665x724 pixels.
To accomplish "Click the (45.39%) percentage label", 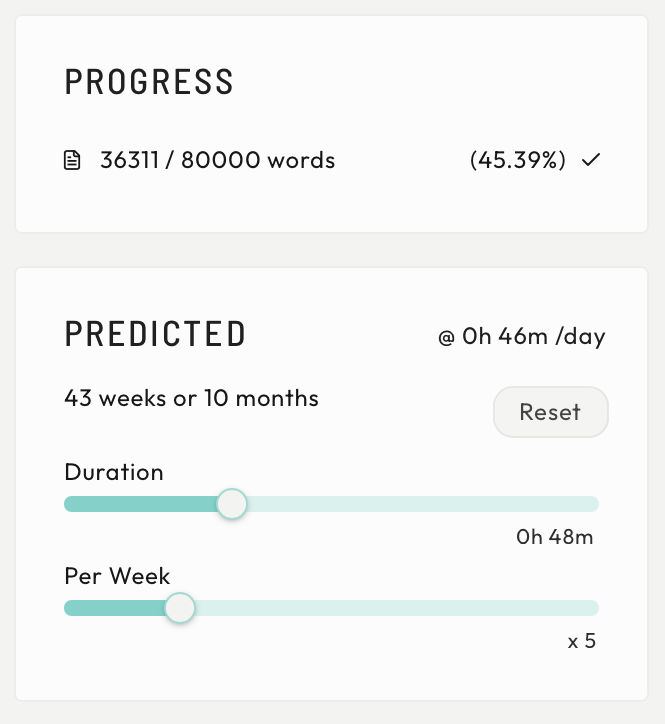I will click(x=518, y=160).
